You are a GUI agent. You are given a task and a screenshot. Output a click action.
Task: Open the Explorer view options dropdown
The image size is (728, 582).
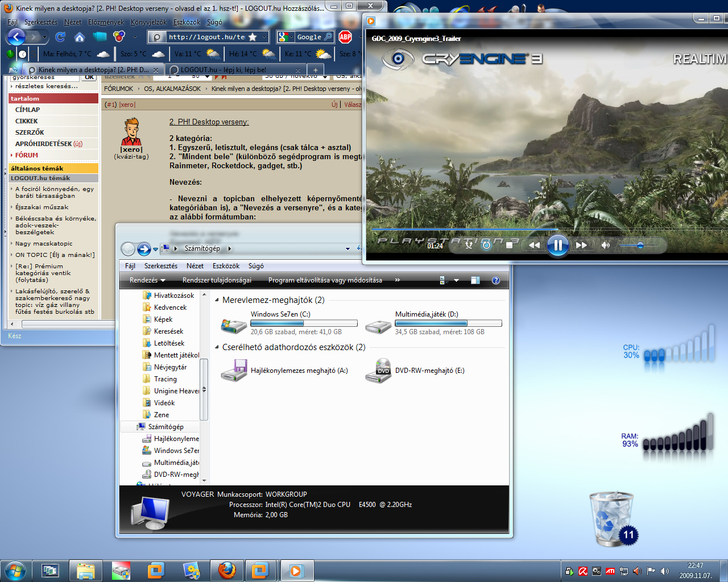(x=456, y=280)
